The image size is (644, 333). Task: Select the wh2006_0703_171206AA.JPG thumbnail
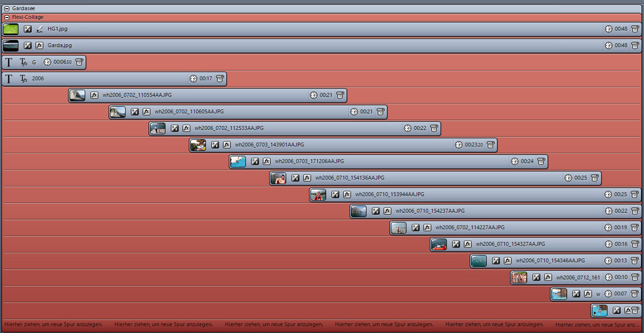[x=238, y=161]
